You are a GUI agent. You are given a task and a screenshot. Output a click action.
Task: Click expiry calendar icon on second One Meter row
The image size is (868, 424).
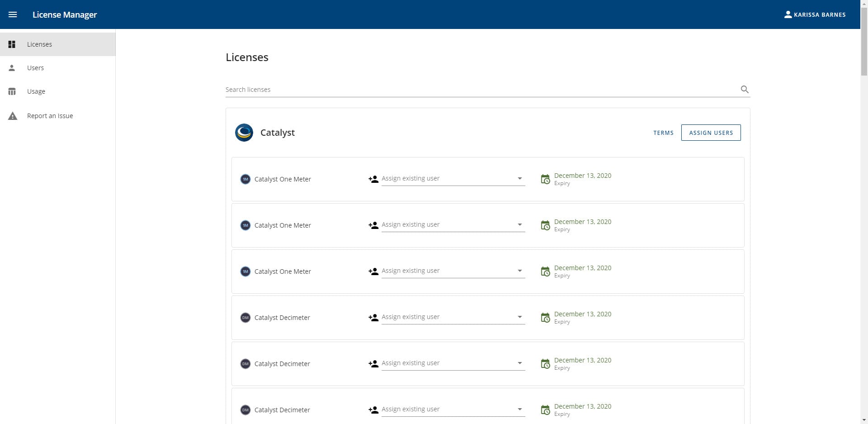point(546,225)
